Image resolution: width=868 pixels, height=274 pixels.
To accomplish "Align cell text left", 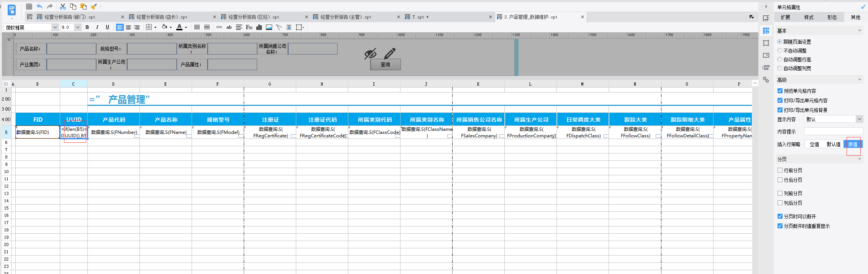I will (120, 27).
